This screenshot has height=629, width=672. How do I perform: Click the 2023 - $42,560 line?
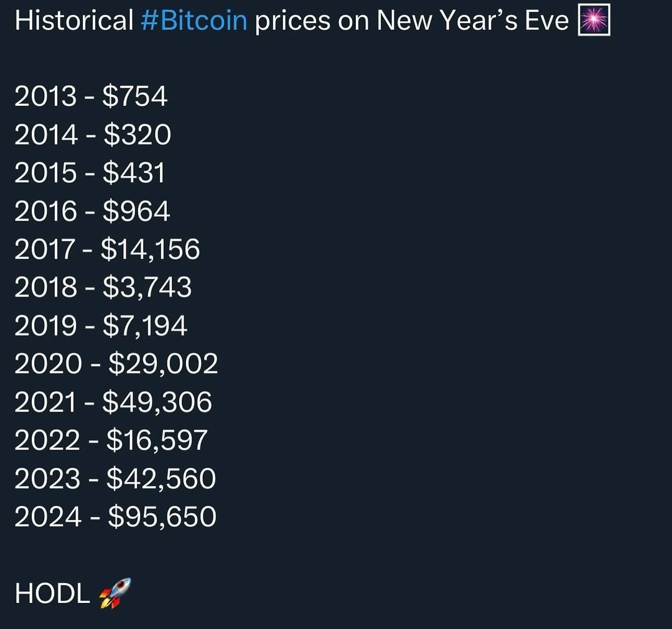pos(115,478)
